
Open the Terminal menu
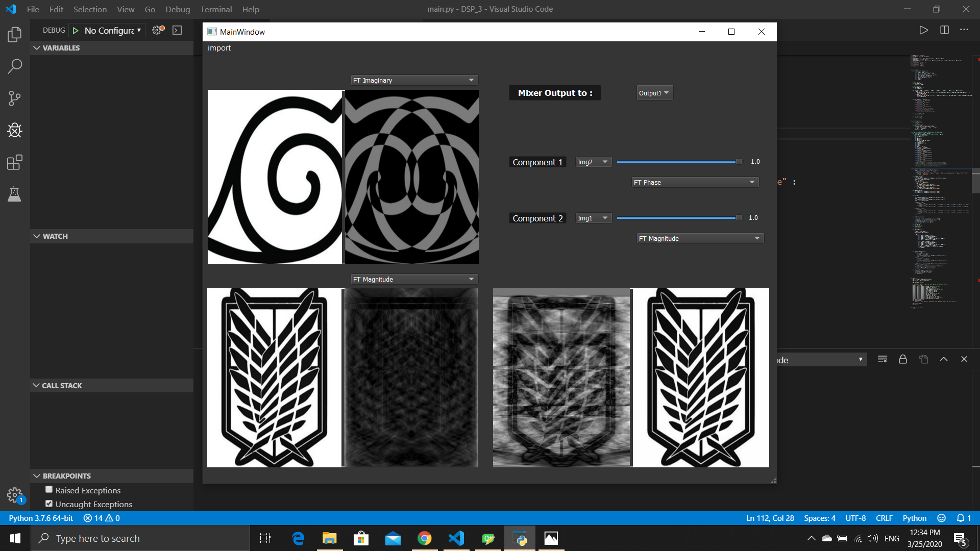point(215,9)
